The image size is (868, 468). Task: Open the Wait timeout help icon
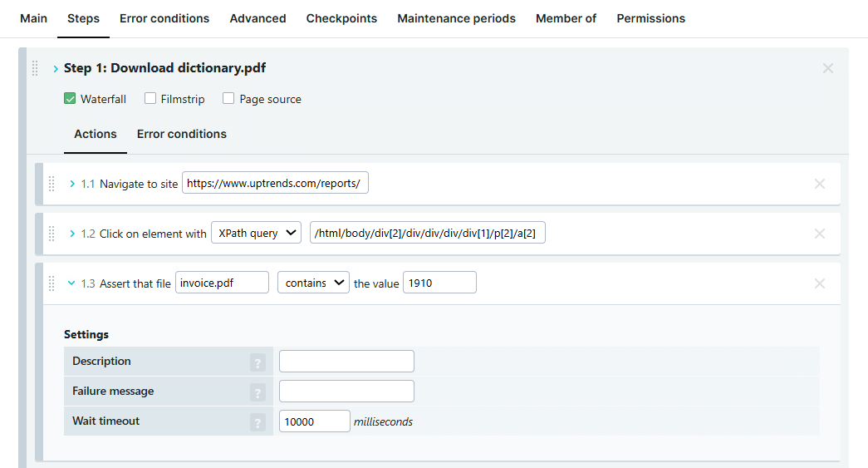point(258,422)
